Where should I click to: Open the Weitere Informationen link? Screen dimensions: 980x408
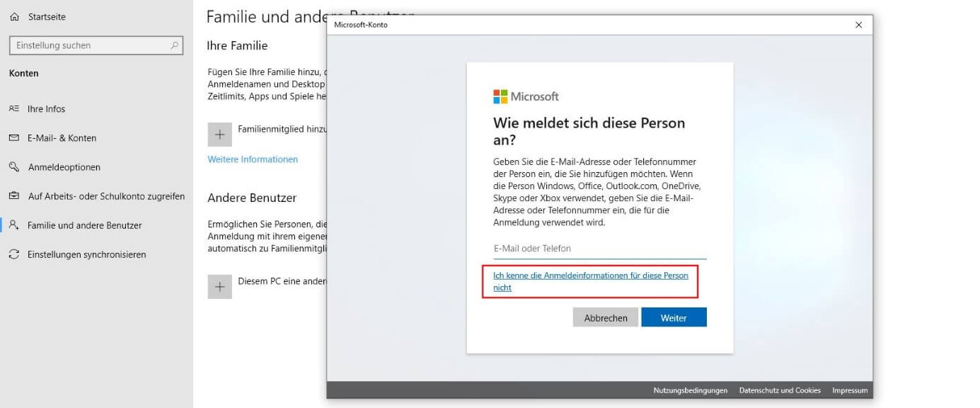point(253,159)
